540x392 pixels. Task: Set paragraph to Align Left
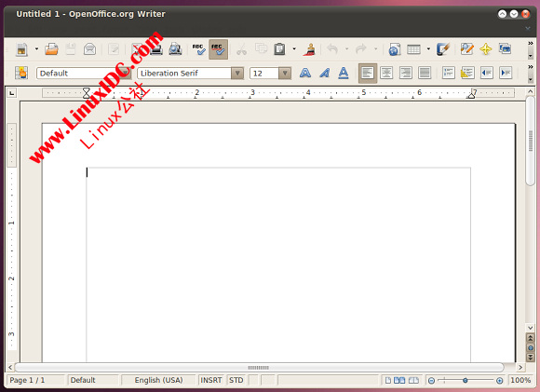tap(368, 73)
